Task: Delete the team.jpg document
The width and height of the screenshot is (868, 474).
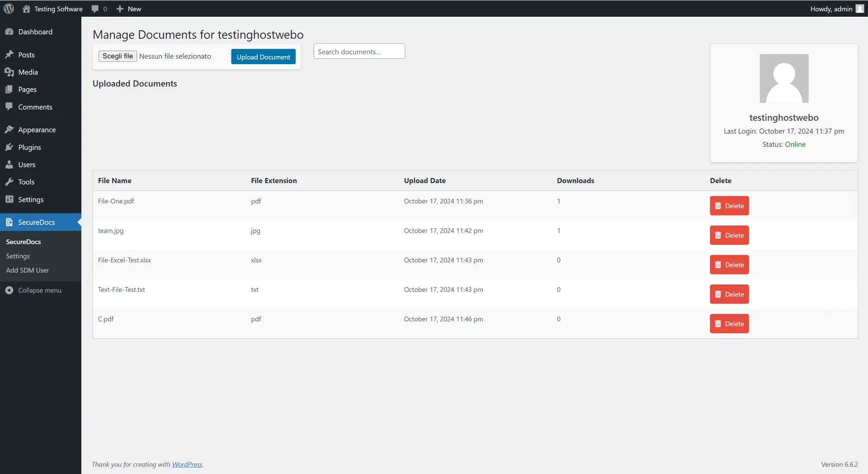Action: click(729, 235)
